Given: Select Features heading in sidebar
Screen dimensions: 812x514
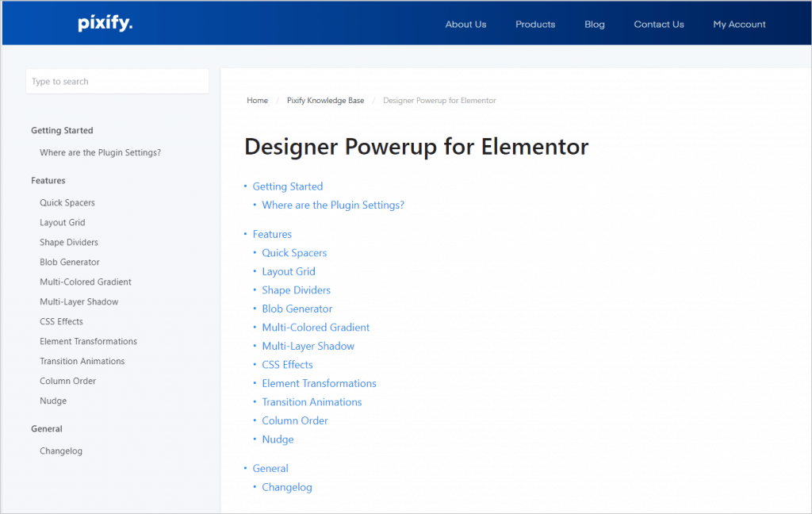Looking at the screenshot, I should point(48,181).
